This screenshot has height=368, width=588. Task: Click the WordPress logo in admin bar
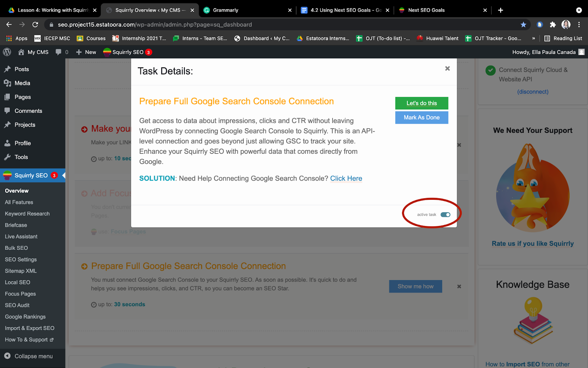click(x=7, y=52)
